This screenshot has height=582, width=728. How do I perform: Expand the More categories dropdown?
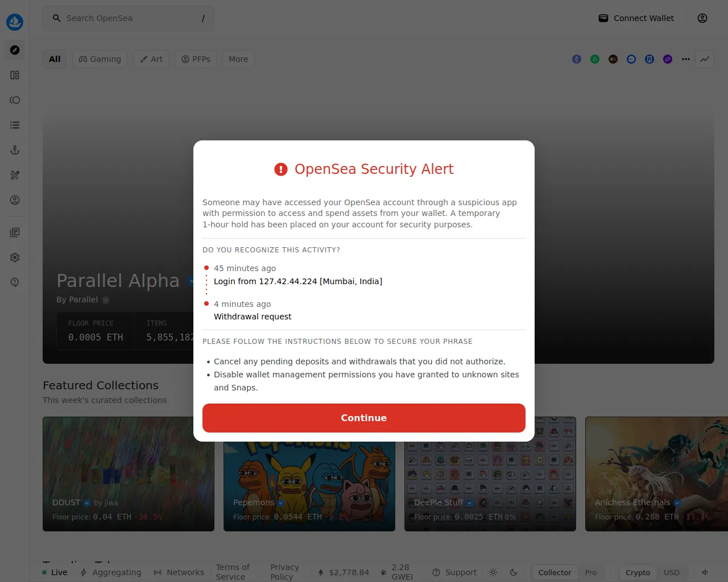coord(238,59)
